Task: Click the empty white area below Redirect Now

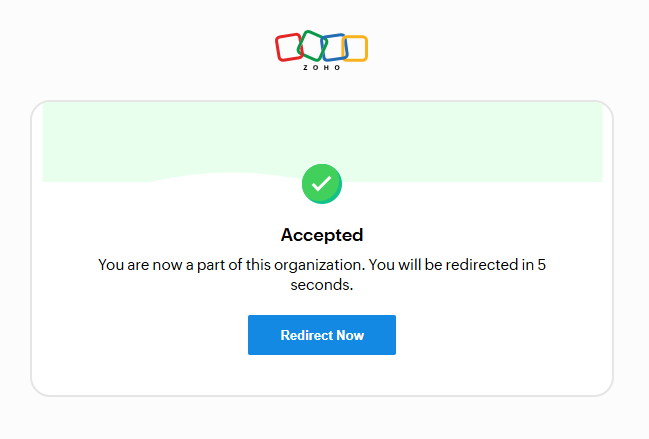Action: click(322, 375)
